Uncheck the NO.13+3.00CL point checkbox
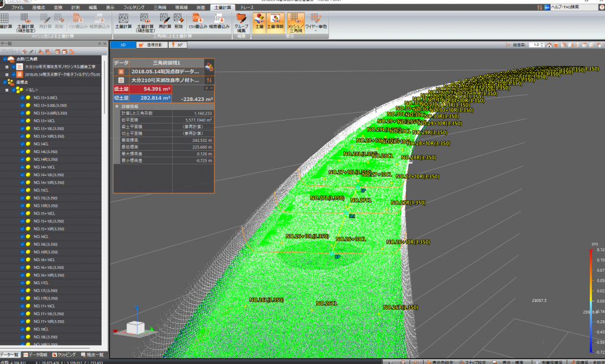605x364 pixels. (x=22, y=97)
